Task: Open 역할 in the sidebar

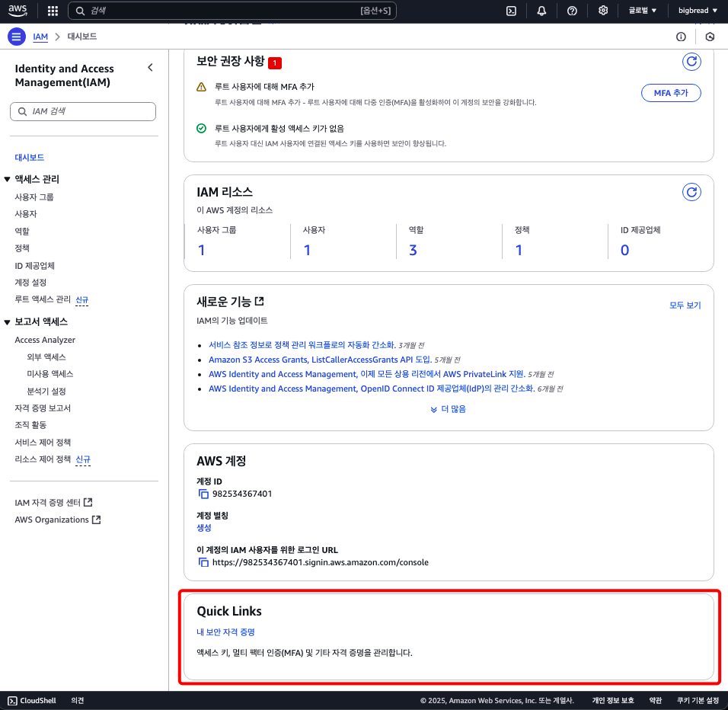Action: [x=22, y=231]
